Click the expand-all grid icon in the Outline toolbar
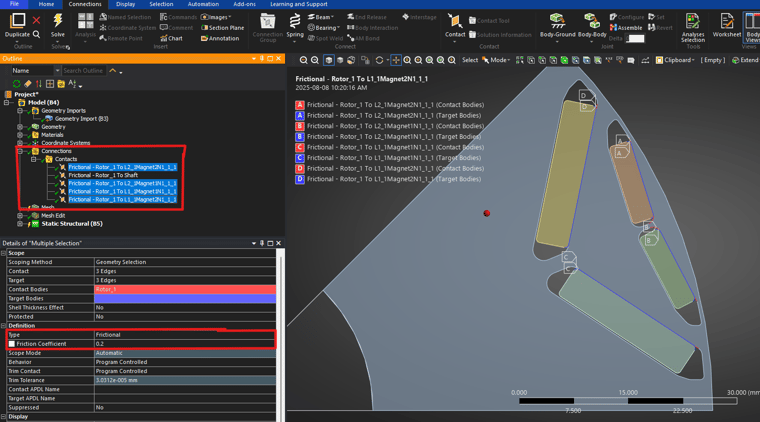 [x=50, y=84]
